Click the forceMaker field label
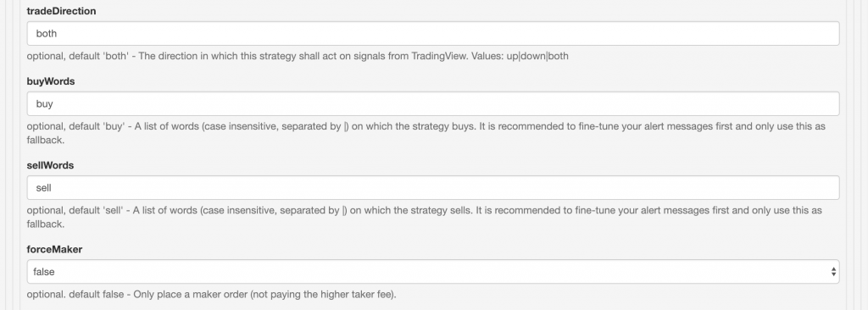868x310 pixels. coord(54,250)
